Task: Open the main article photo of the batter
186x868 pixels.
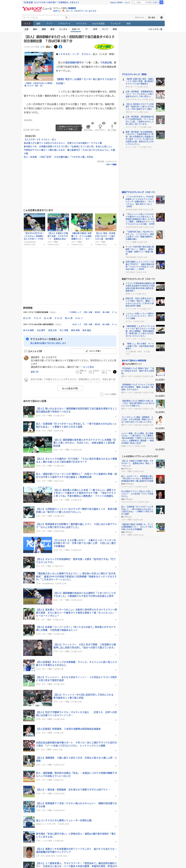Action: tap(39, 67)
